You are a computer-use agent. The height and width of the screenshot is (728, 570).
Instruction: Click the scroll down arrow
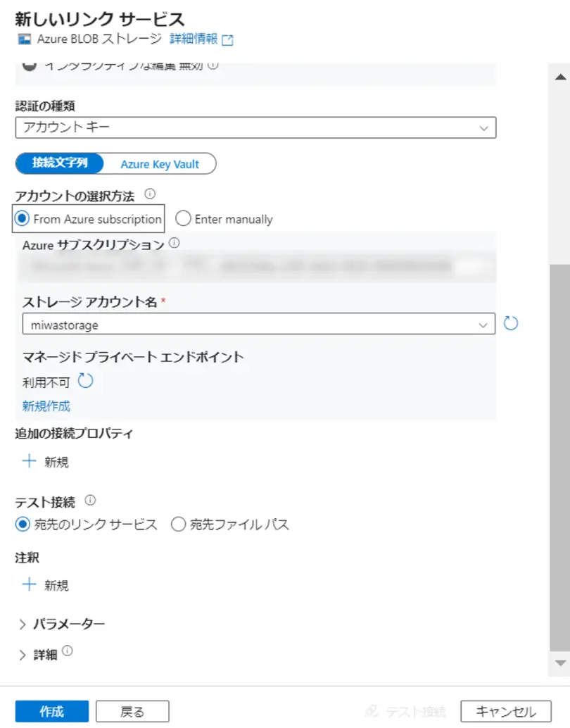561,663
